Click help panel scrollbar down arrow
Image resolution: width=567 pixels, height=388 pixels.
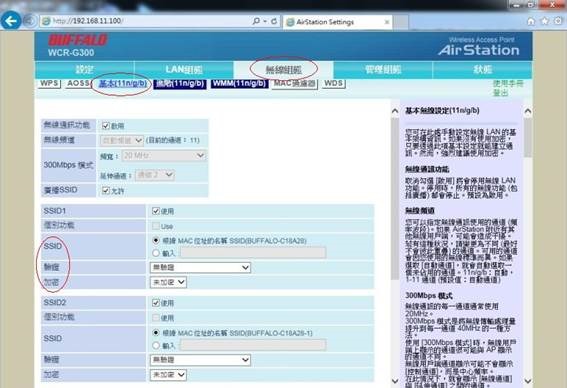528,381
